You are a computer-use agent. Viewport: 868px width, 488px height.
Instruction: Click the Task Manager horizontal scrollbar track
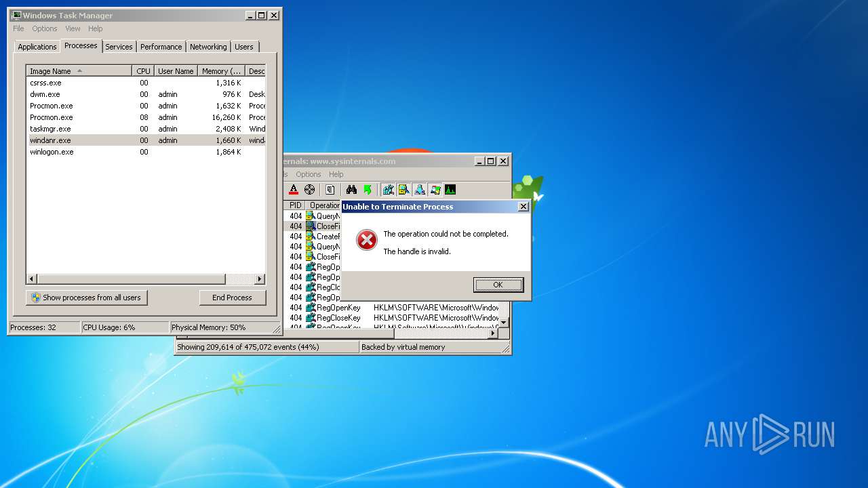click(x=239, y=279)
